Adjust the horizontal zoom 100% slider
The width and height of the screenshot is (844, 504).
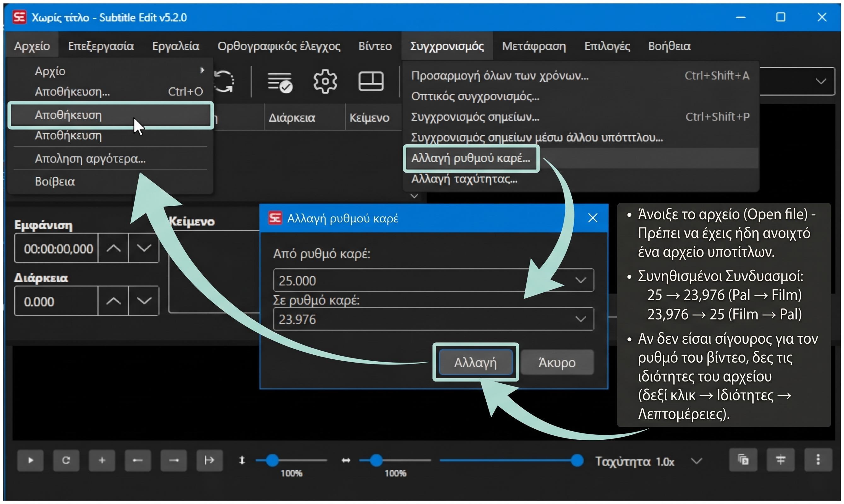coord(376,461)
